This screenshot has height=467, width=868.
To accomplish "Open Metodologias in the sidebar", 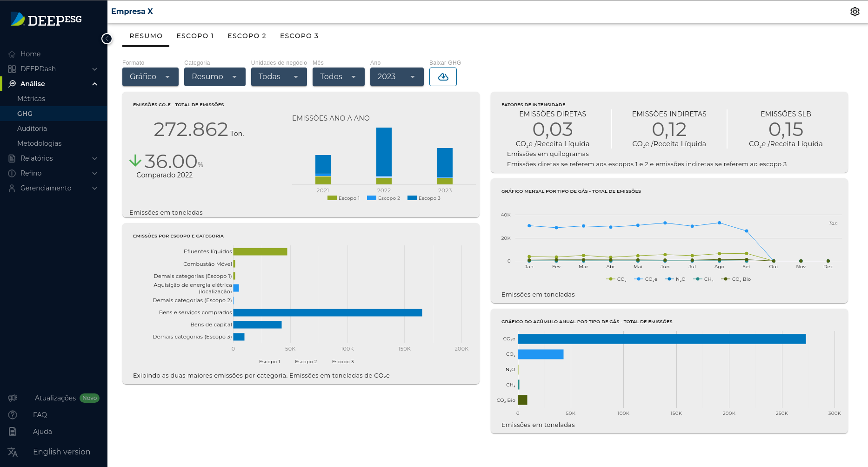I will coord(40,143).
